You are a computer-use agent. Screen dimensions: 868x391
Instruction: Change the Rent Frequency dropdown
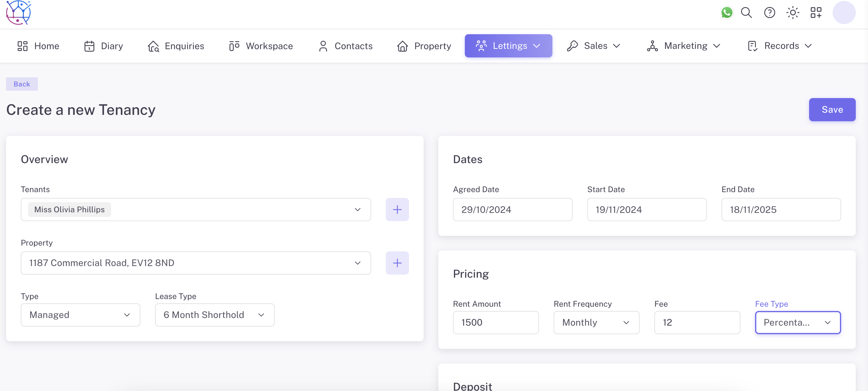[x=596, y=323]
